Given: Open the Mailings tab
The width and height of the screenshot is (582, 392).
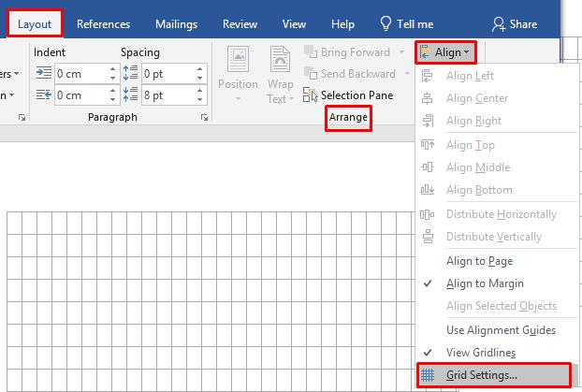Looking at the screenshot, I should pyautogui.click(x=176, y=24).
